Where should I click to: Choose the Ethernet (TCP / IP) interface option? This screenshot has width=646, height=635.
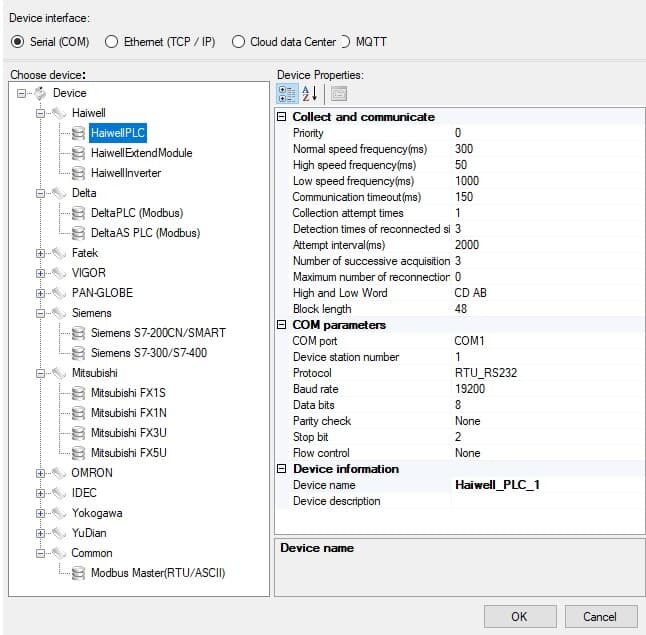point(111,42)
